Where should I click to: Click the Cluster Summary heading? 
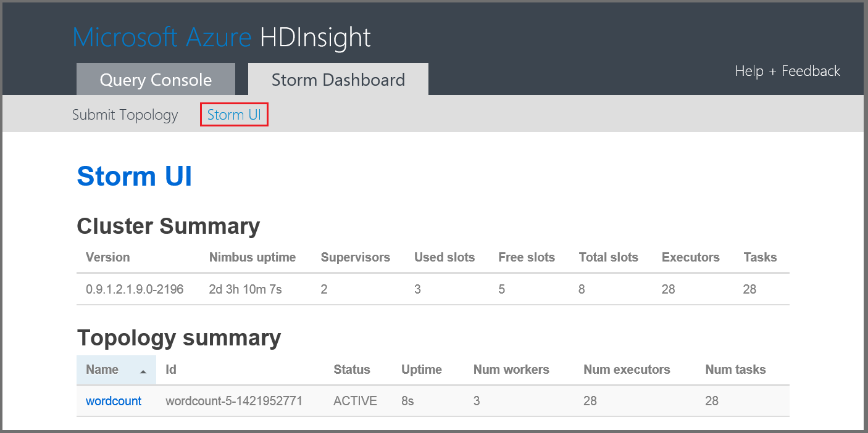point(168,226)
